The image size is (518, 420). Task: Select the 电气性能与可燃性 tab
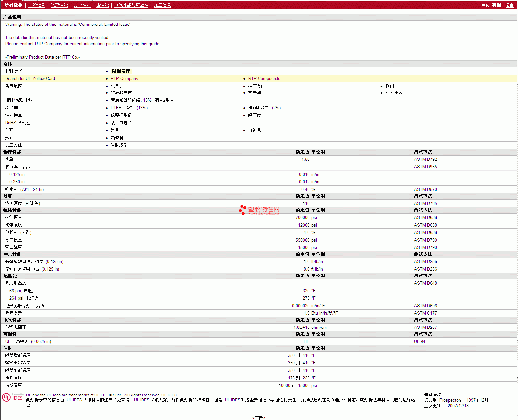coord(131,5)
